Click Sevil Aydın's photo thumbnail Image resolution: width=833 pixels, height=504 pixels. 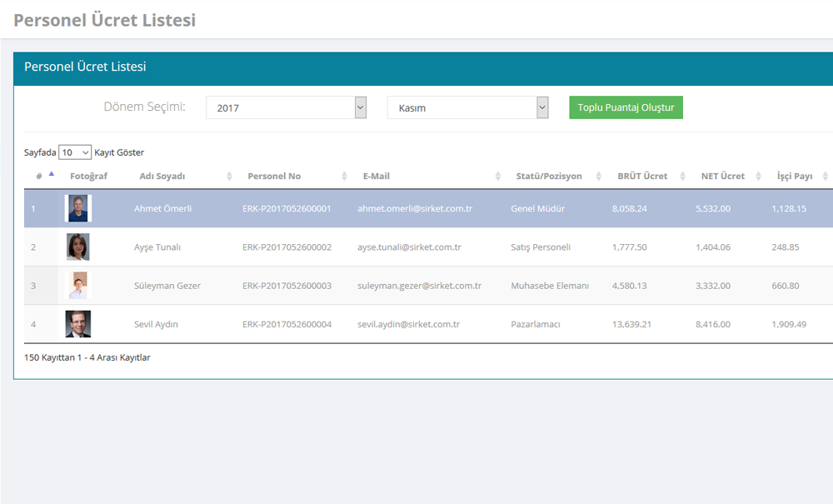(x=78, y=324)
